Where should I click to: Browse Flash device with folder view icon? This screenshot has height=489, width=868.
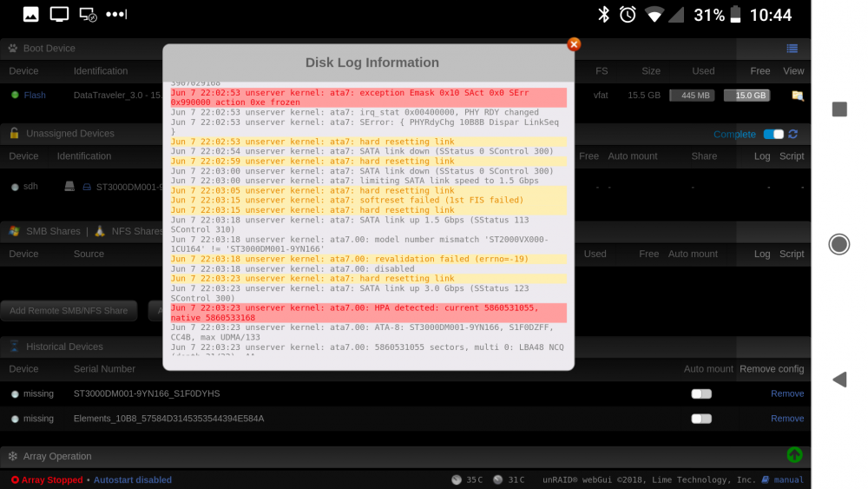pyautogui.click(x=797, y=96)
